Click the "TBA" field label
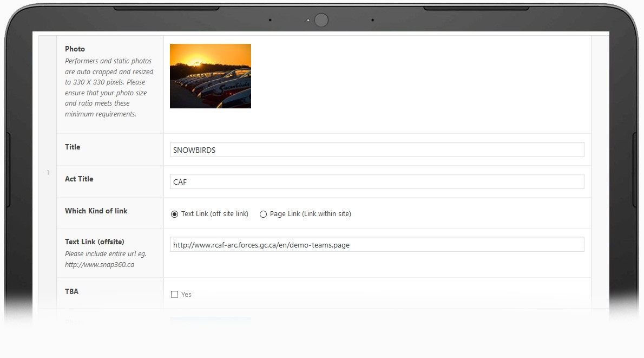The width and height of the screenshot is (644, 358). pyautogui.click(x=71, y=291)
